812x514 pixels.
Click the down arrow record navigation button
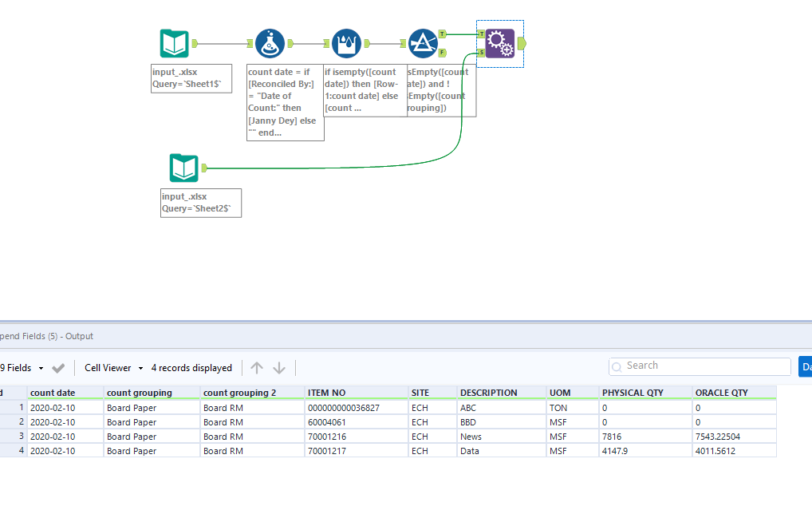coord(278,367)
